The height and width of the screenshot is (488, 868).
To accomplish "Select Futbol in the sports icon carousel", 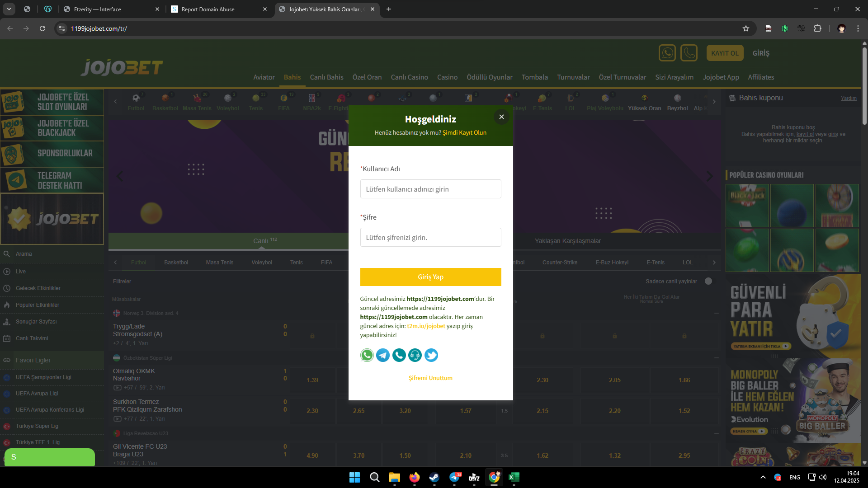I will coord(136,102).
